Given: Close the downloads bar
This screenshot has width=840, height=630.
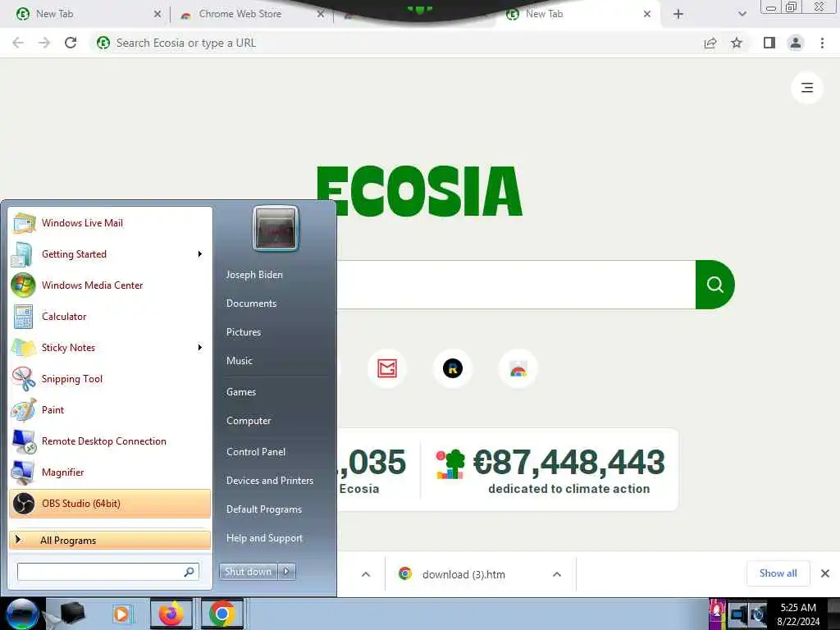Looking at the screenshot, I should [x=825, y=573].
